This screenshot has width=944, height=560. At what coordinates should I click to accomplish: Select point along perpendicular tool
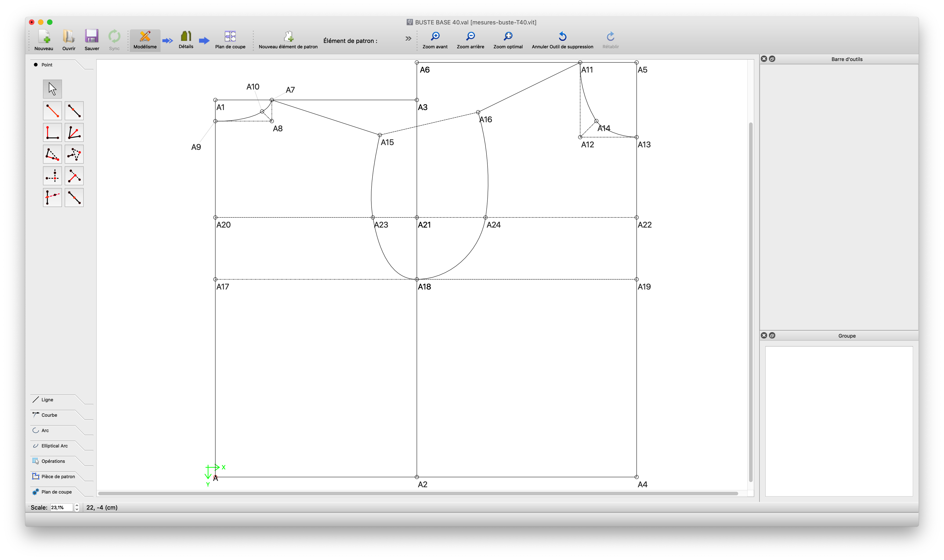(x=52, y=132)
